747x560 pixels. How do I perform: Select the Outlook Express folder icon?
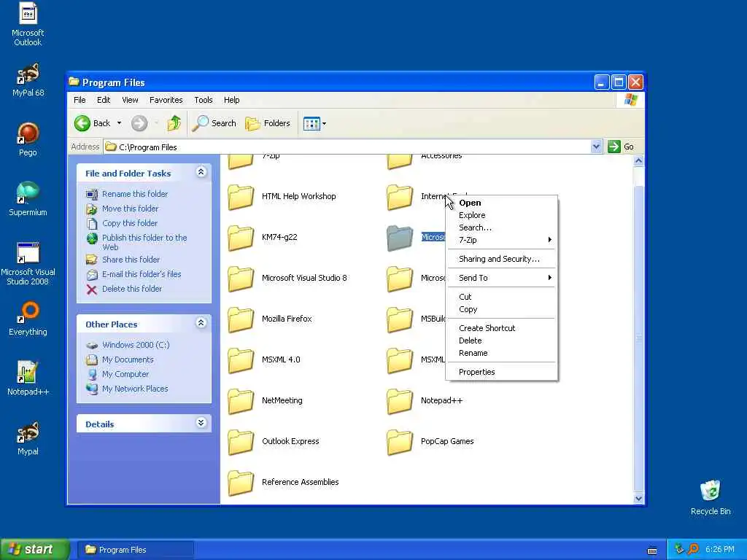241,442
